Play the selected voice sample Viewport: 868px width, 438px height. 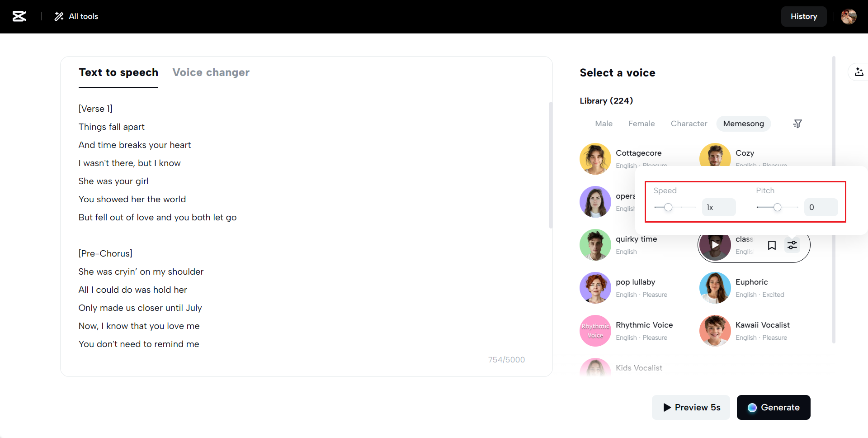tap(715, 245)
